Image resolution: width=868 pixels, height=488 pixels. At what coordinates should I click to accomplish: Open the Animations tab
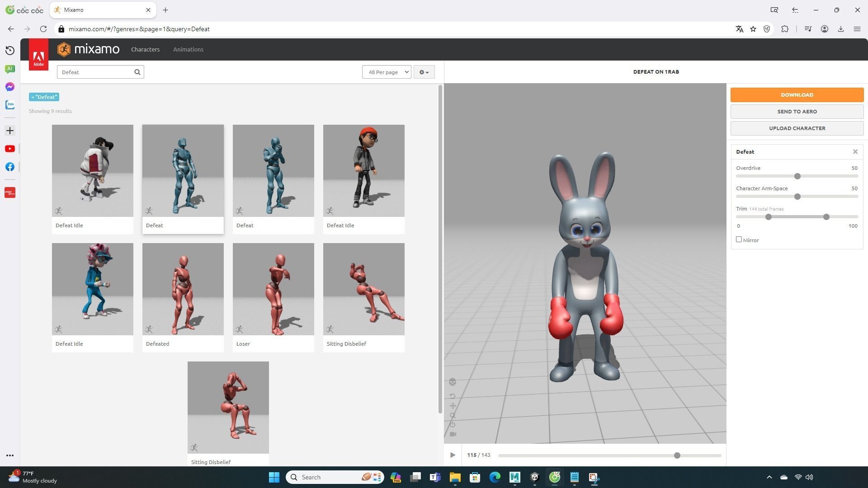tap(188, 49)
